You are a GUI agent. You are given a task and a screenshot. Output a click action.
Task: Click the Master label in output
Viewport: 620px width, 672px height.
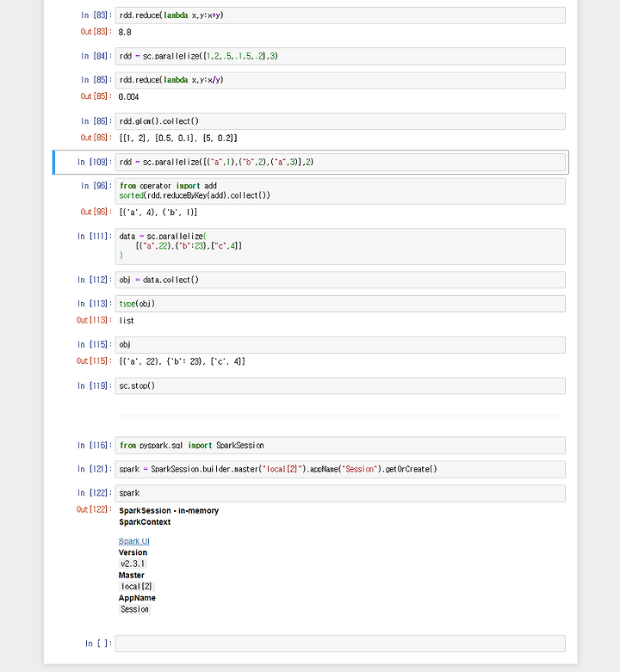[x=131, y=575]
